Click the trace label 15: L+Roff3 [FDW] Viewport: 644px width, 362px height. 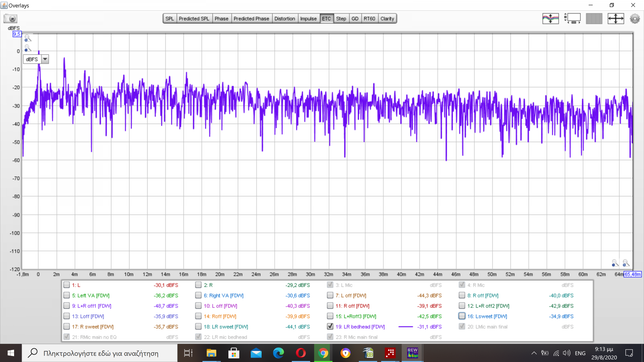(356, 316)
